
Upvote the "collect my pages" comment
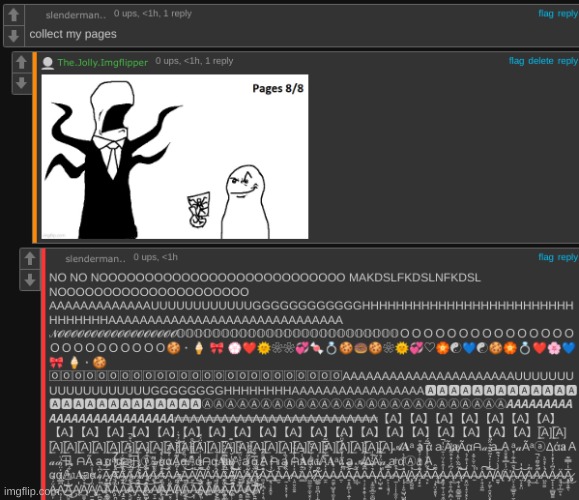pos(14,15)
